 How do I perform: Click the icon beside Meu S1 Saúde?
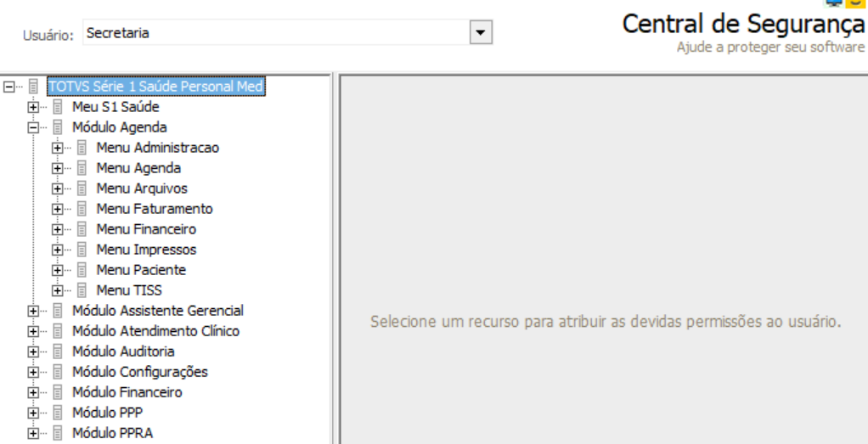(58, 107)
